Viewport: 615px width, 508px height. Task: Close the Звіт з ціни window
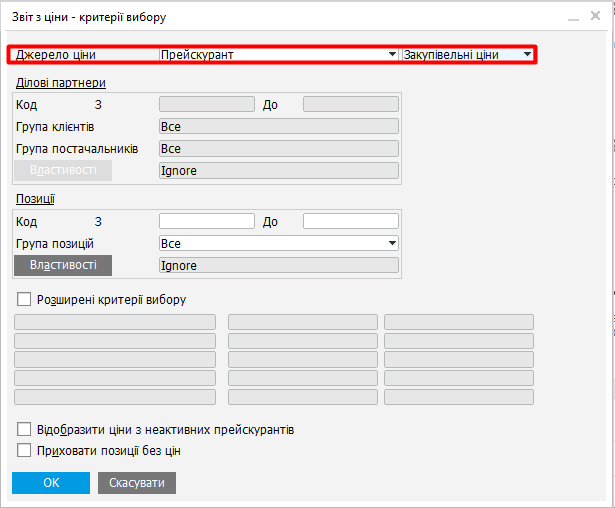[595, 17]
